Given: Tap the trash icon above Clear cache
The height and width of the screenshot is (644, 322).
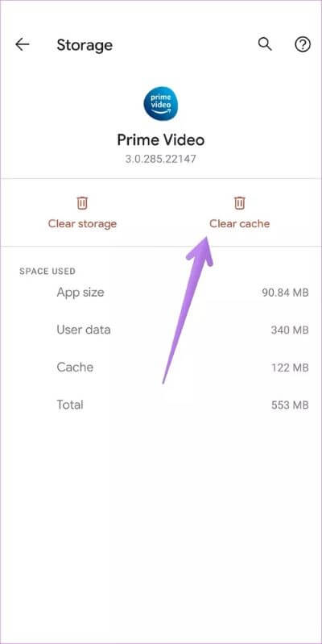Looking at the screenshot, I should [x=240, y=203].
